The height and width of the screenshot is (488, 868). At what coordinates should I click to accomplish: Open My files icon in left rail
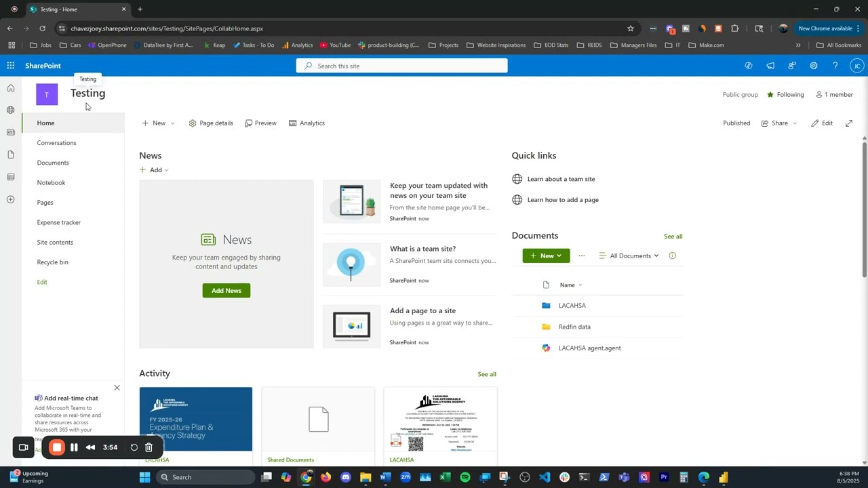point(11,155)
